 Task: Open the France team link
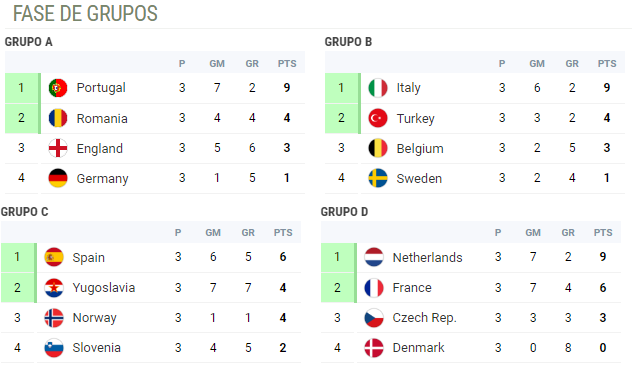(412, 288)
